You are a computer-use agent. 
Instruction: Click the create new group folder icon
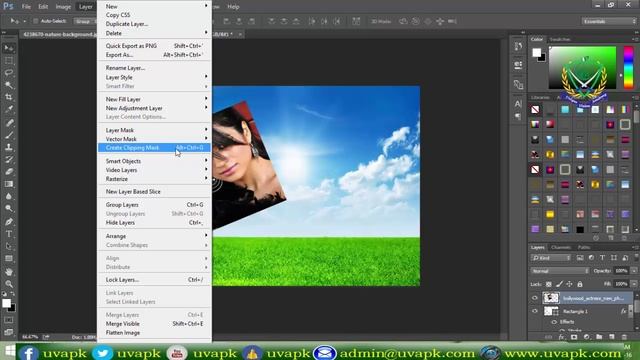coord(599,337)
